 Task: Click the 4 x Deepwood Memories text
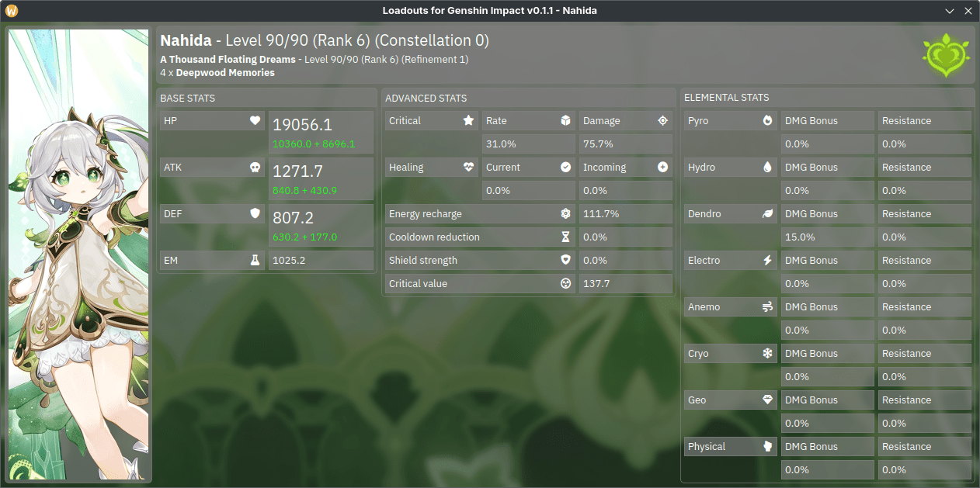pos(217,73)
